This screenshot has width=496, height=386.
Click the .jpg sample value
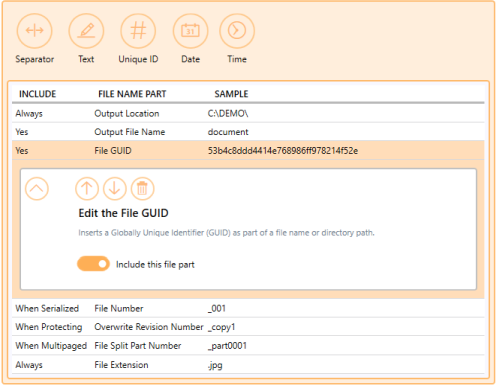pyautogui.click(x=215, y=365)
